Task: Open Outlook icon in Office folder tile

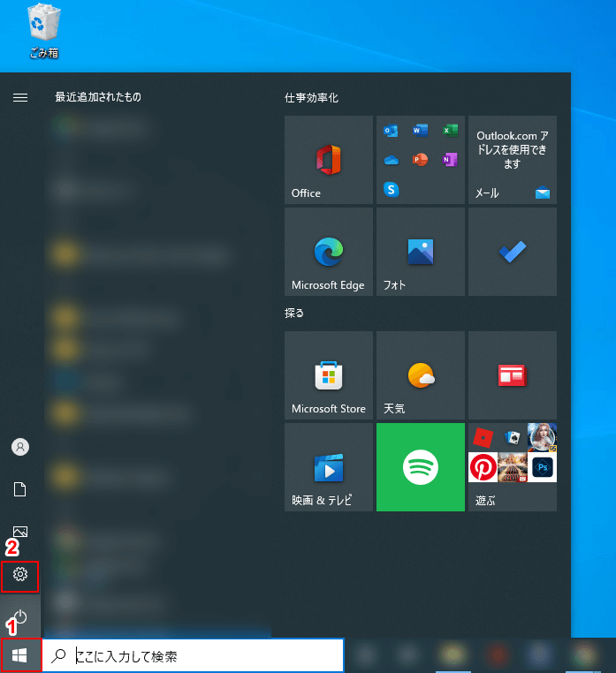Action: click(391, 130)
